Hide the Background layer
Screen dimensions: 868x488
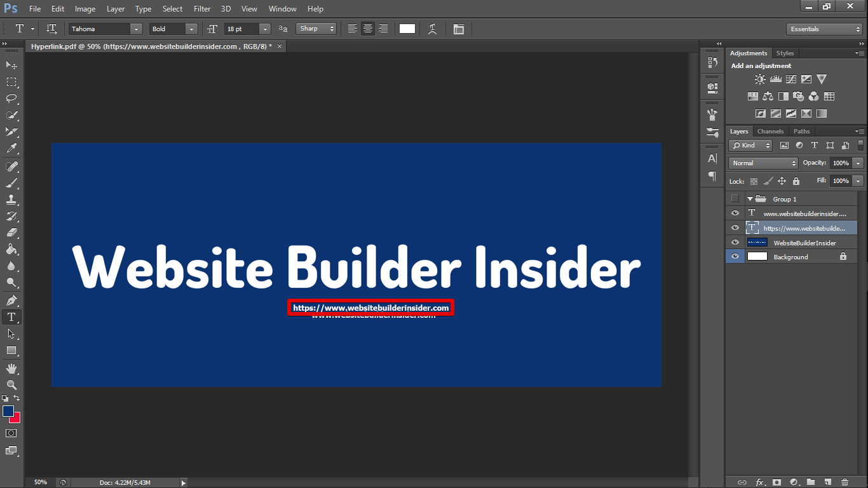tap(735, 257)
